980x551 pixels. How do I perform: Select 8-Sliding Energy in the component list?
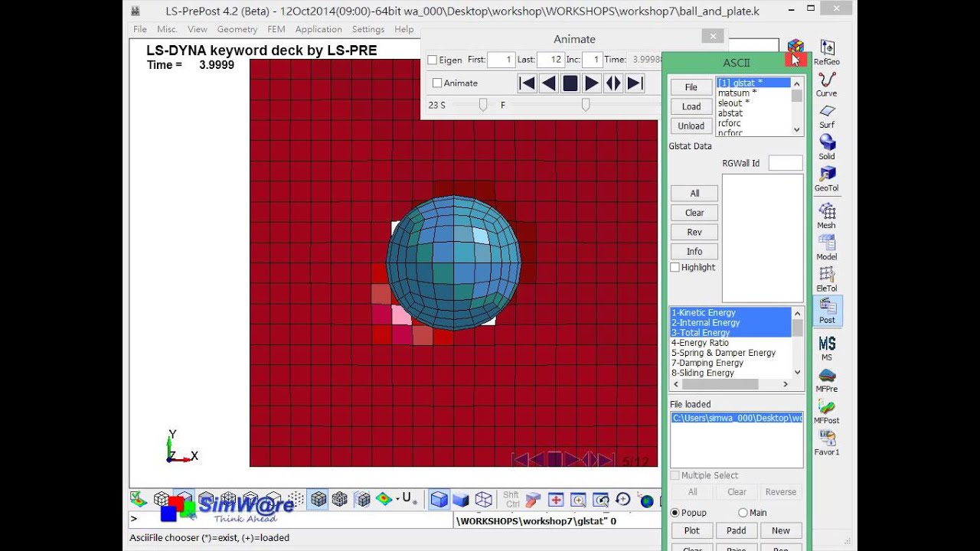(730, 373)
